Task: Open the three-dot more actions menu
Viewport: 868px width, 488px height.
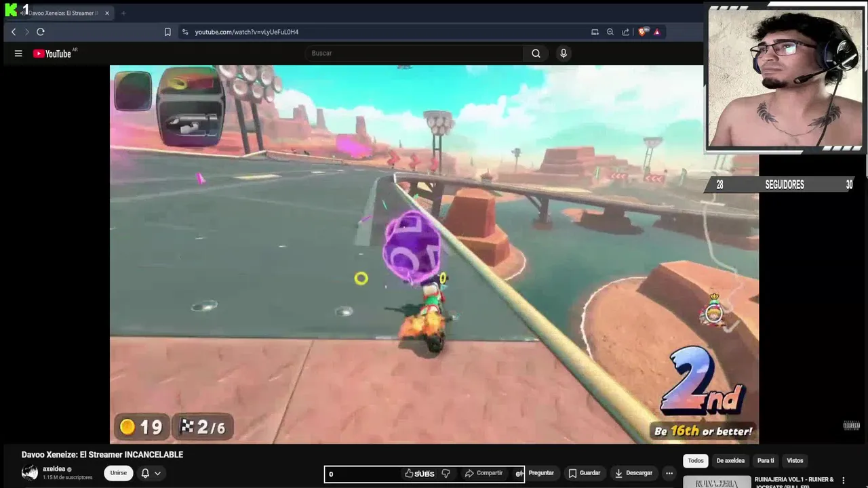Action: coord(669,473)
